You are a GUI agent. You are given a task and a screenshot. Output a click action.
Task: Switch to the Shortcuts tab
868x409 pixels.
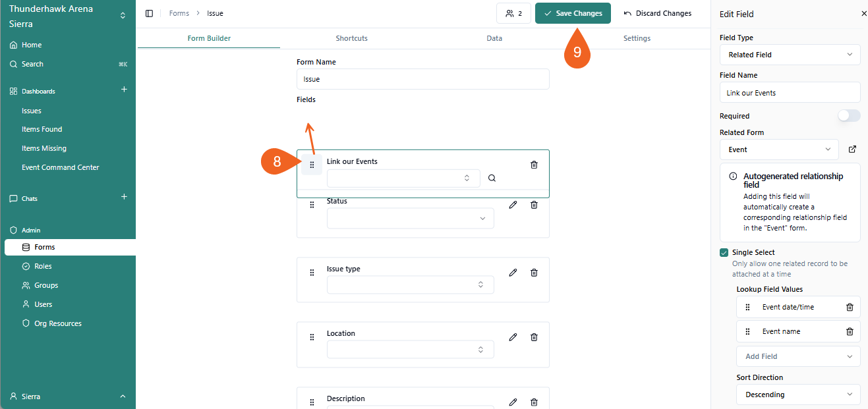pyautogui.click(x=351, y=38)
